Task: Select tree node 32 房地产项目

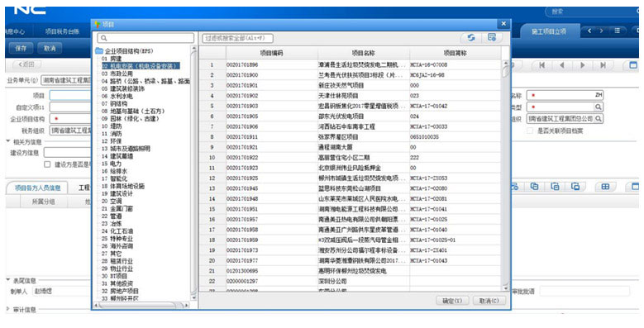Action: (120, 291)
